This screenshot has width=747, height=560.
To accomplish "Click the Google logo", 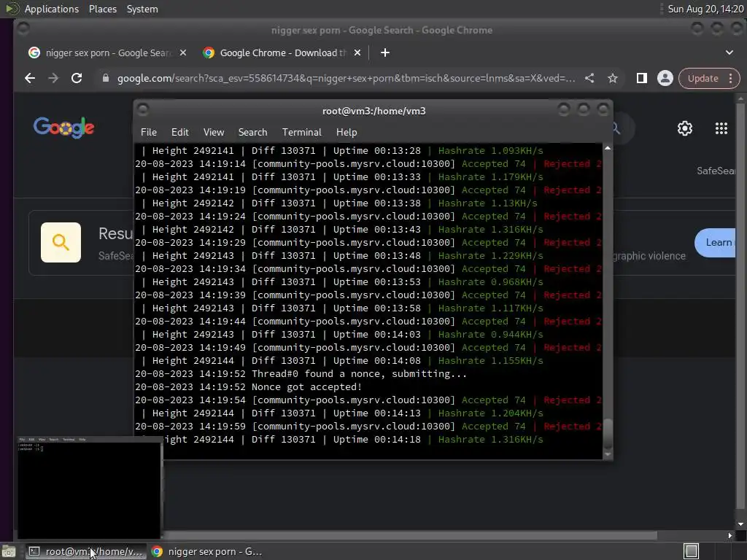I will (x=64, y=128).
